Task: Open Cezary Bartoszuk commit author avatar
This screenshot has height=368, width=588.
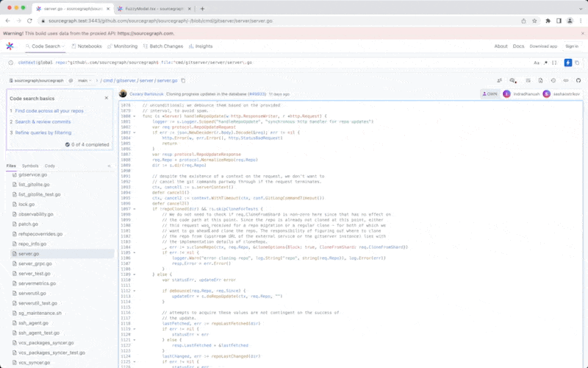Action: click(123, 94)
